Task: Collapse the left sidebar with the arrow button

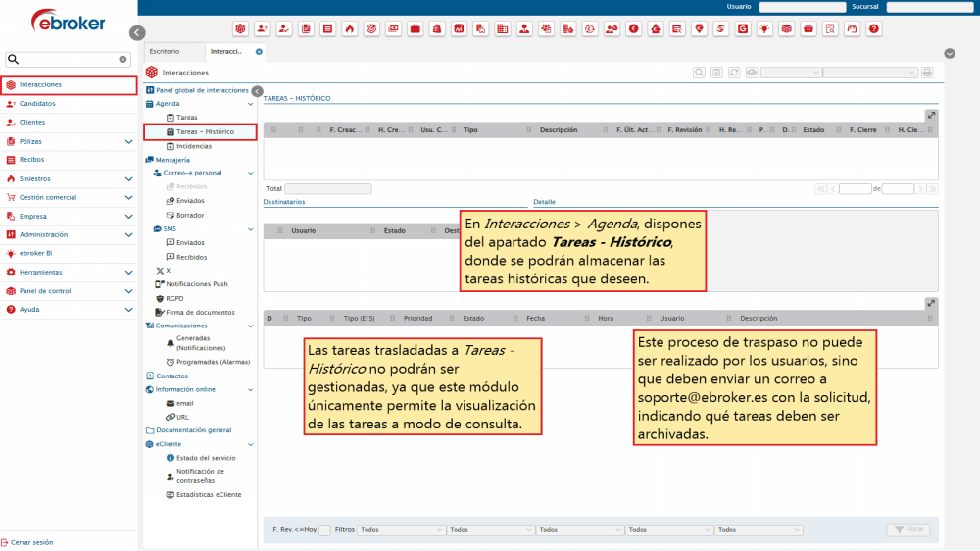Action: (137, 32)
